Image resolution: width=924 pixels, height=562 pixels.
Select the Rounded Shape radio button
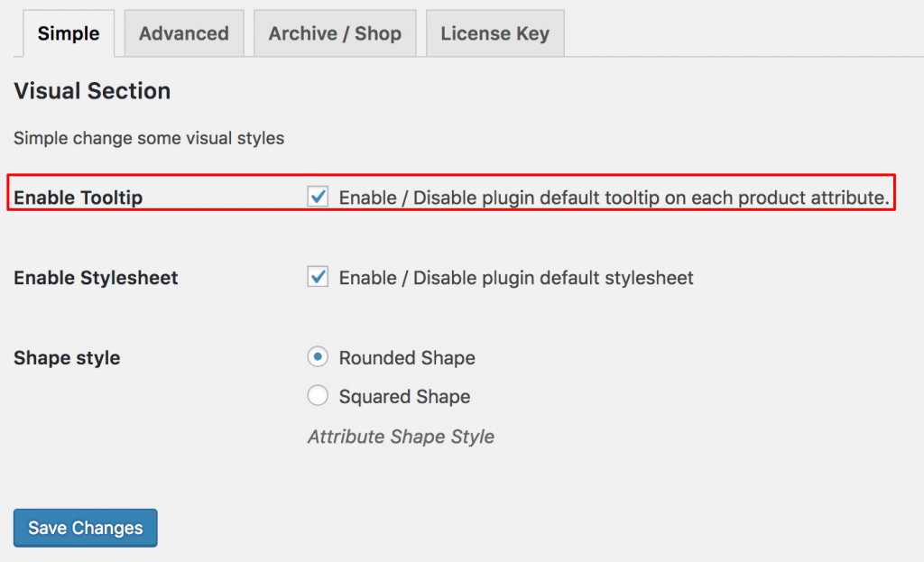[x=318, y=357]
